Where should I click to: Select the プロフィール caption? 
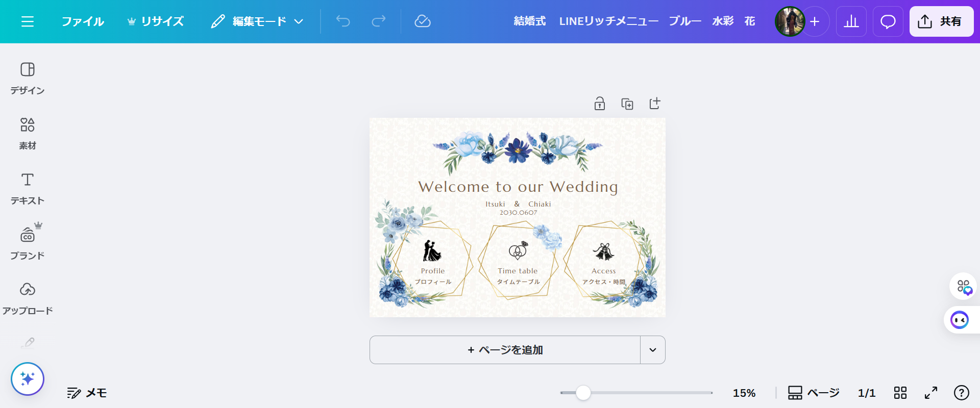click(433, 282)
